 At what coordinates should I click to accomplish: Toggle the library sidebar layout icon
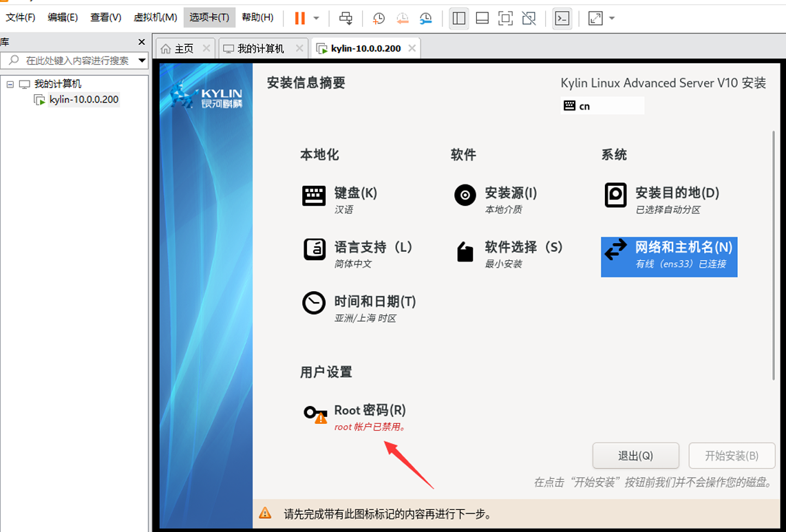click(x=458, y=19)
